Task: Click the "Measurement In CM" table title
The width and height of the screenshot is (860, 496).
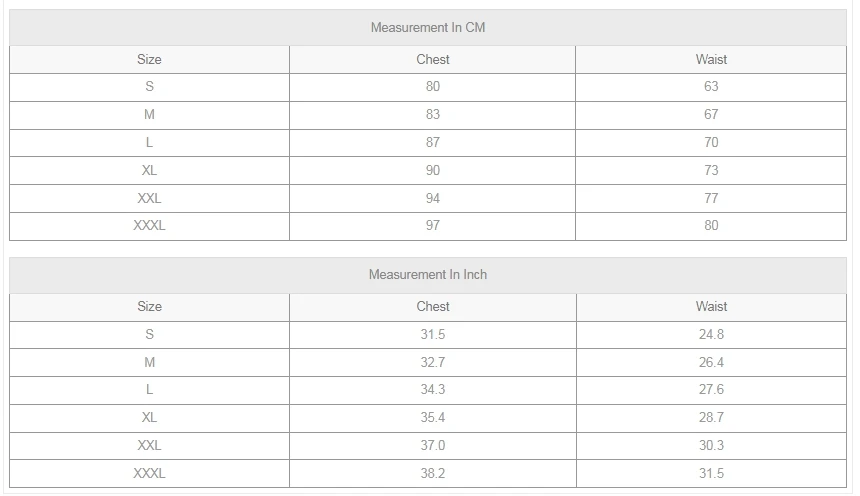Action: pos(428,28)
